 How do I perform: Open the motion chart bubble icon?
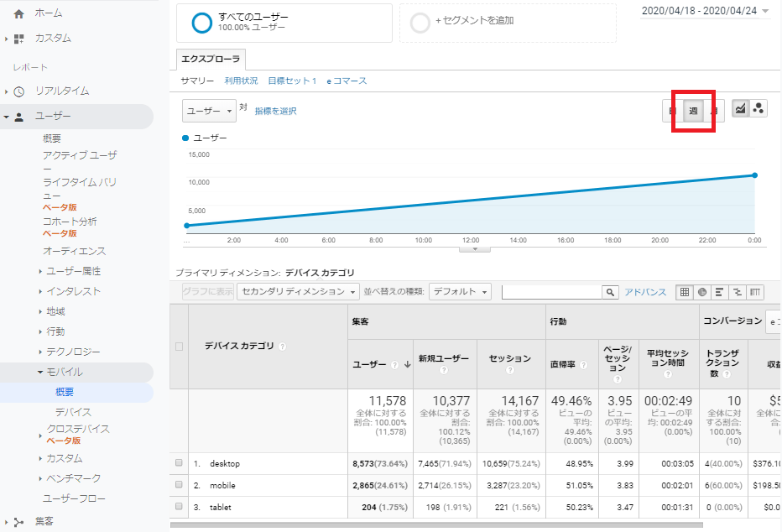pos(758,109)
